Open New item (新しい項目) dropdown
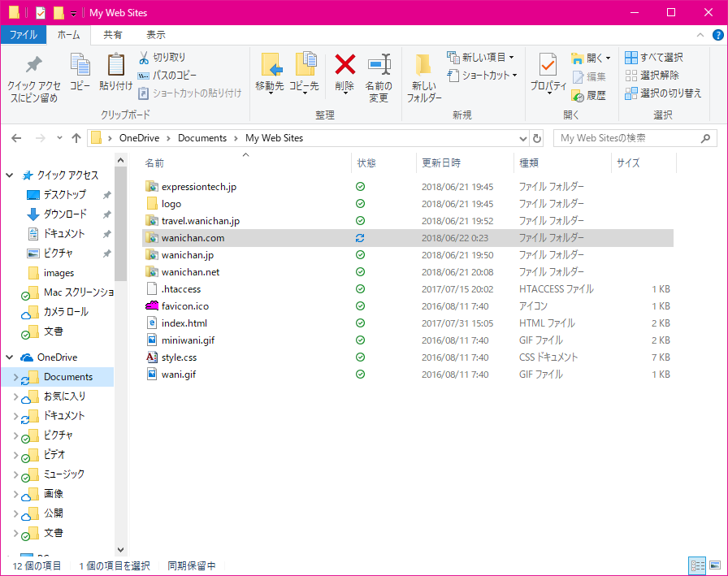 480,58
